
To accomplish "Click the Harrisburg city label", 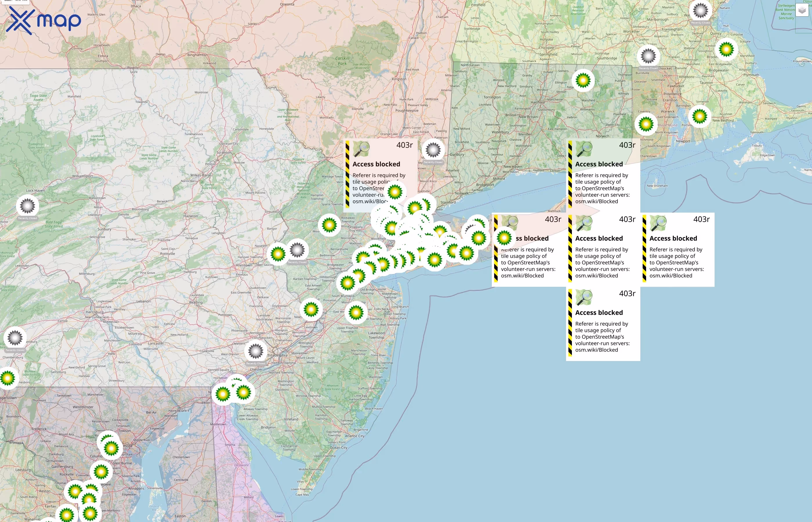I will point(95,312).
